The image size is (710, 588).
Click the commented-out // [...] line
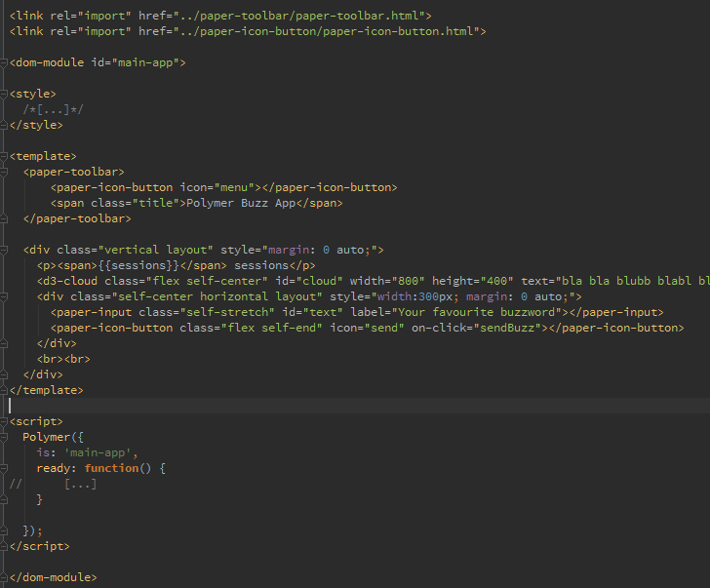pyautogui.click(x=54, y=484)
